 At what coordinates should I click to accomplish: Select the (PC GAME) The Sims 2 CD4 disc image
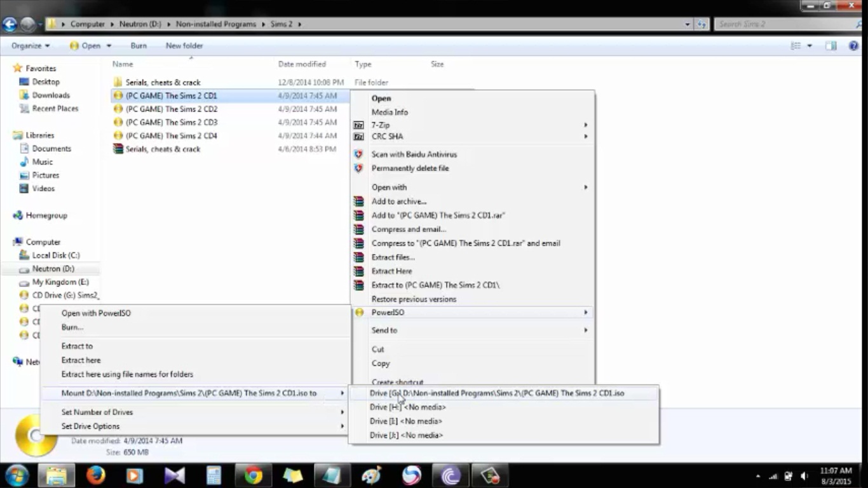pyautogui.click(x=171, y=135)
